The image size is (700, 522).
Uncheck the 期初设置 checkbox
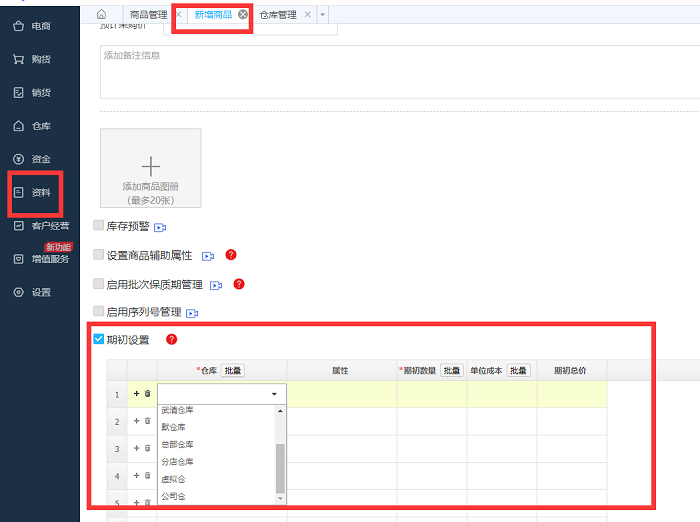coord(98,340)
